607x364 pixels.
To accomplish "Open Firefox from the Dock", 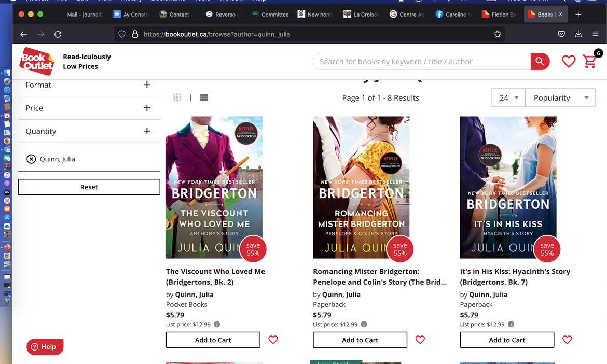I will coord(7,247).
